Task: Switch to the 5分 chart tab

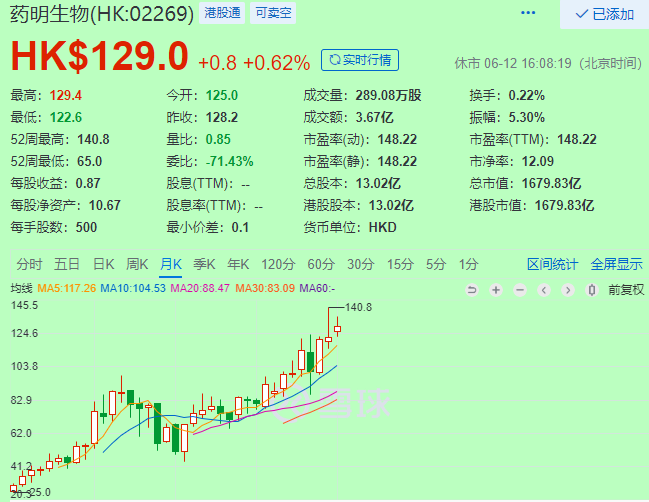Action: click(435, 264)
